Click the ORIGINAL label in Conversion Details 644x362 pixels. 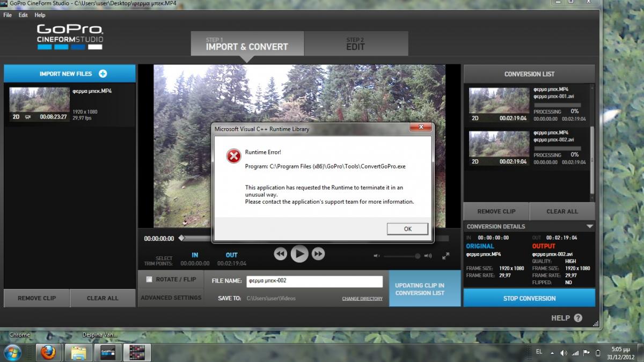(481, 246)
